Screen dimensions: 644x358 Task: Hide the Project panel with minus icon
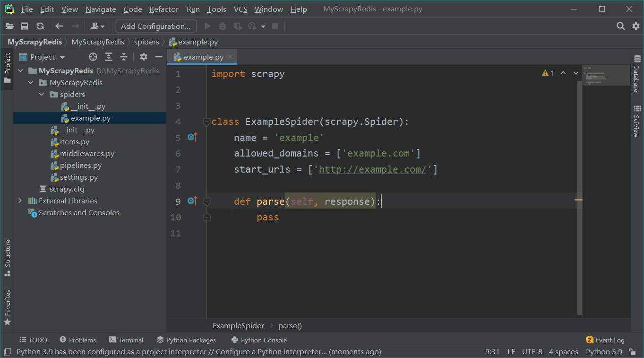[159, 57]
